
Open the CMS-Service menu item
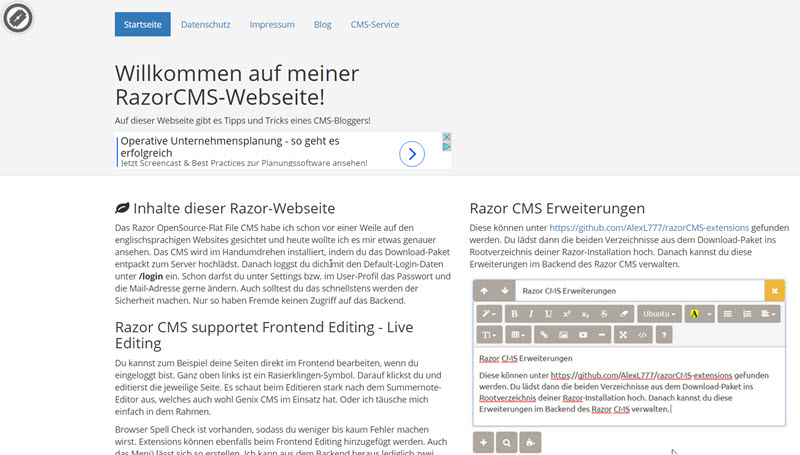pos(374,24)
